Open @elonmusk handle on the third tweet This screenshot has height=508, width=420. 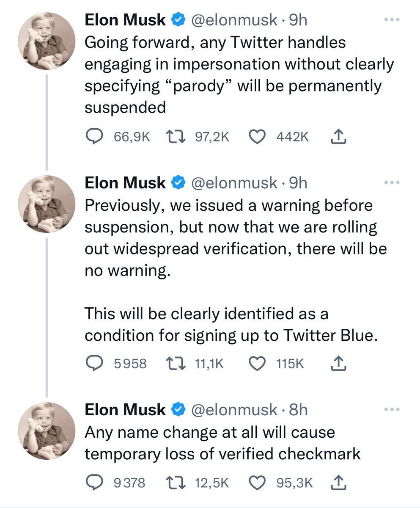(x=234, y=410)
